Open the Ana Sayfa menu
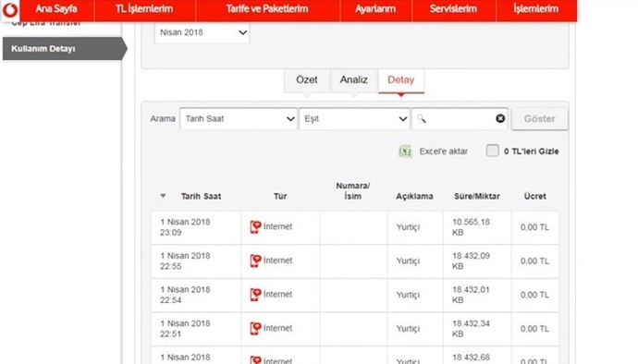The width and height of the screenshot is (638, 364). click(x=56, y=9)
